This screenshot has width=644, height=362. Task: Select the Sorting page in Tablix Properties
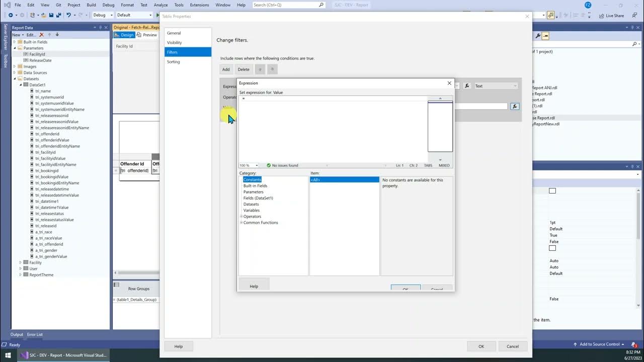click(188, 62)
